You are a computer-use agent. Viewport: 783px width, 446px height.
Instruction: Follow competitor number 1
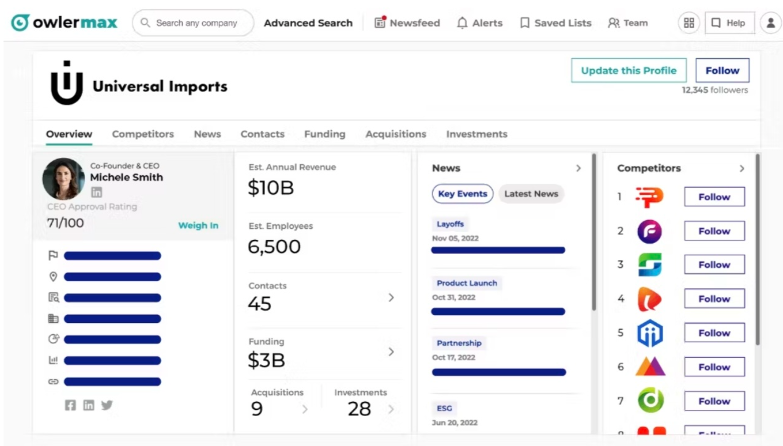pyautogui.click(x=715, y=197)
